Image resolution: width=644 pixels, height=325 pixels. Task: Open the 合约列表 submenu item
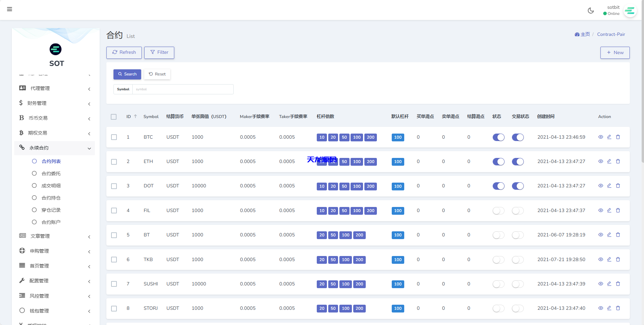click(x=51, y=161)
